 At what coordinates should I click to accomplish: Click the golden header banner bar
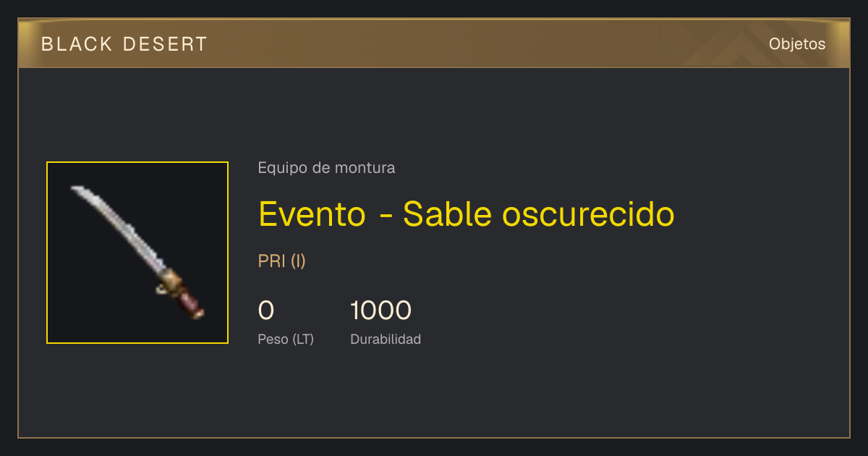[x=434, y=43]
